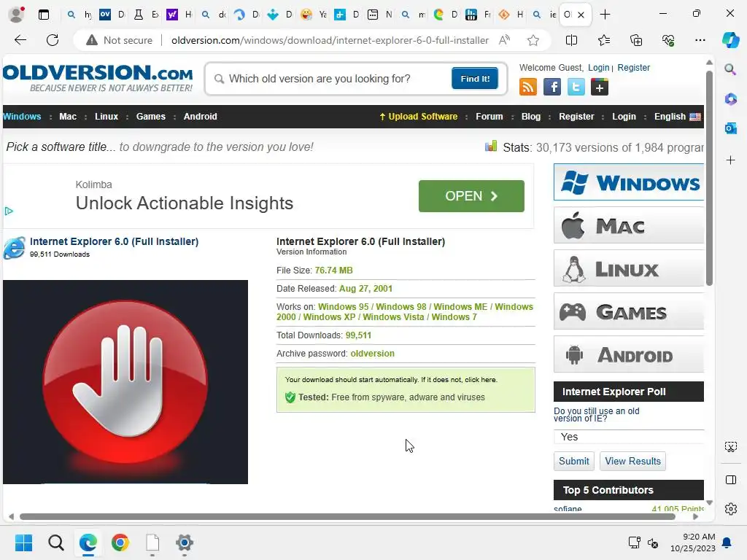Click the Linux category banner

click(x=628, y=268)
